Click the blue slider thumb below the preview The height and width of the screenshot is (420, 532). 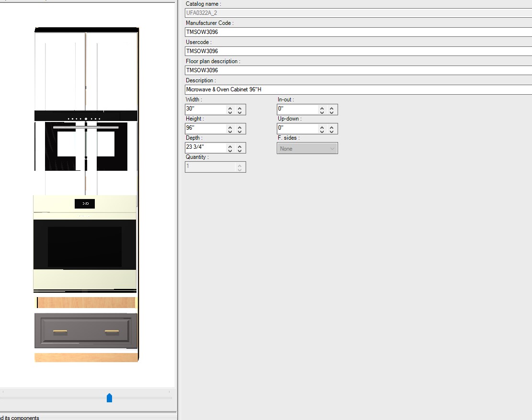pos(109,398)
